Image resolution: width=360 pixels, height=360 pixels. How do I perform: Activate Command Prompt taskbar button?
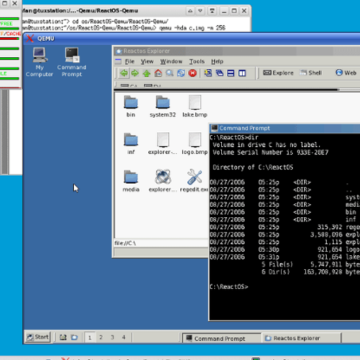click(x=221, y=338)
